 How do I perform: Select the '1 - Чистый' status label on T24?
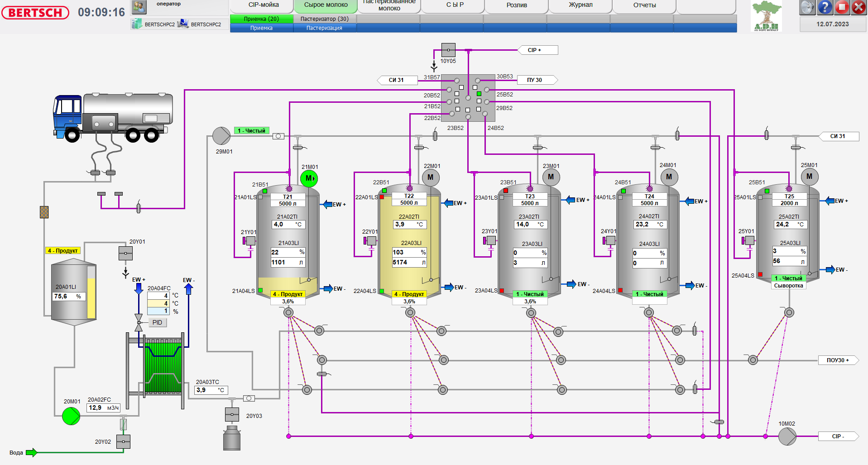pos(649,294)
